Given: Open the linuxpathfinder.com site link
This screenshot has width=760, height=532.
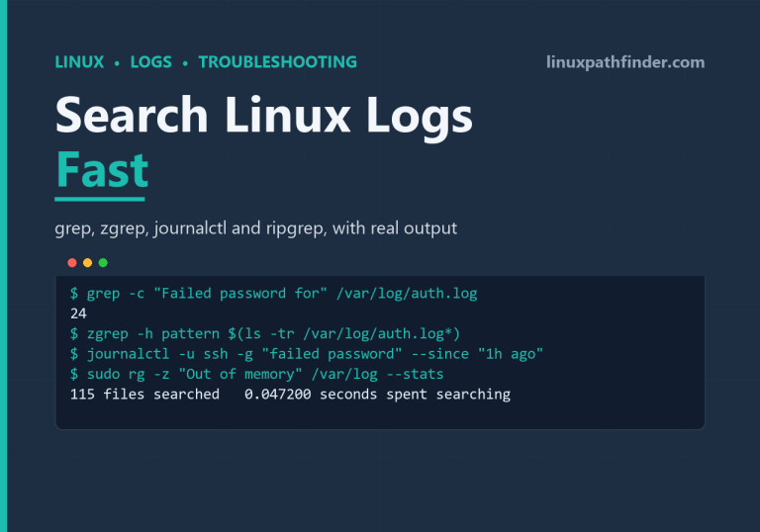Looking at the screenshot, I should (x=625, y=62).
